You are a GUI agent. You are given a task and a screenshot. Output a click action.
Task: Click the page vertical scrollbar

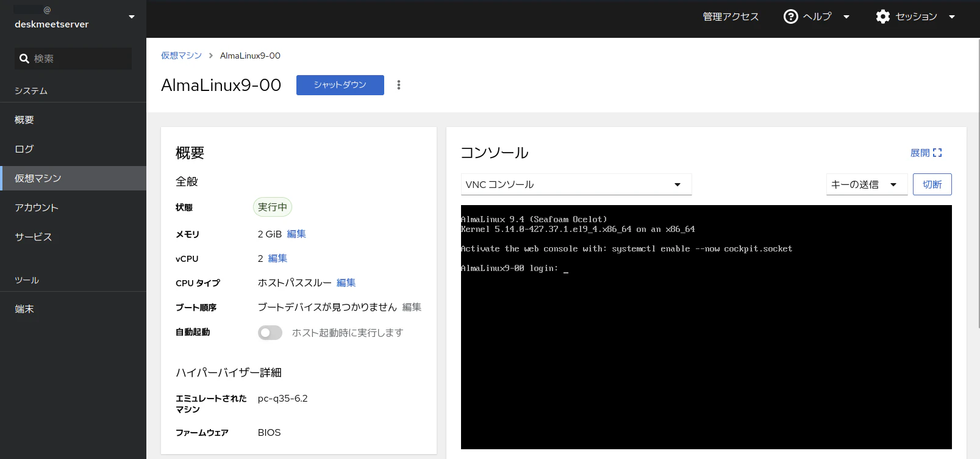tap(978, 183)
